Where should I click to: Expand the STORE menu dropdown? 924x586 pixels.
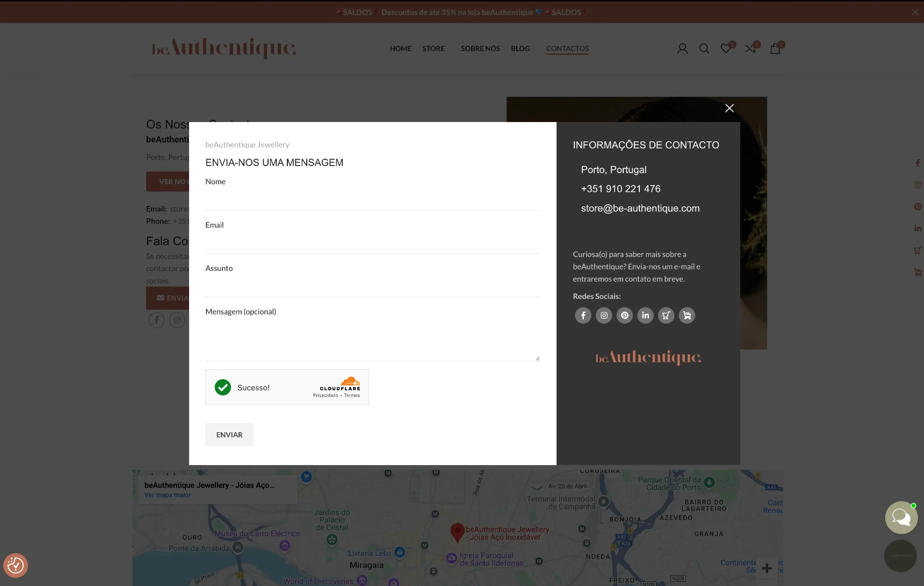[x=436, y=49]
